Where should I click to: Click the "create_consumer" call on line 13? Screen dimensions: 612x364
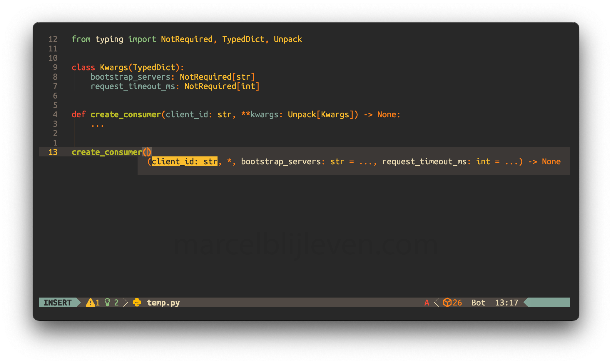[x=106, y=152]
